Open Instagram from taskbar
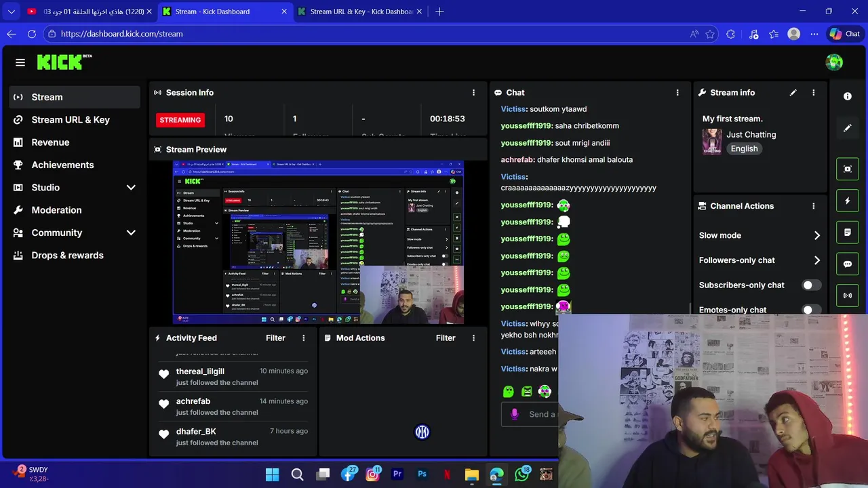The width and height of the screenshot is (868, 488). 372,474
